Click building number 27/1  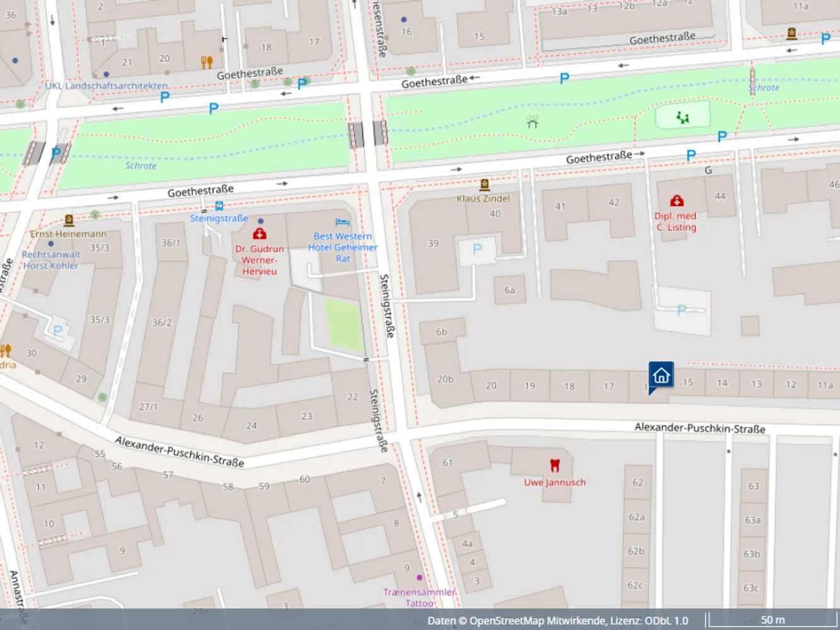[149, 407]
